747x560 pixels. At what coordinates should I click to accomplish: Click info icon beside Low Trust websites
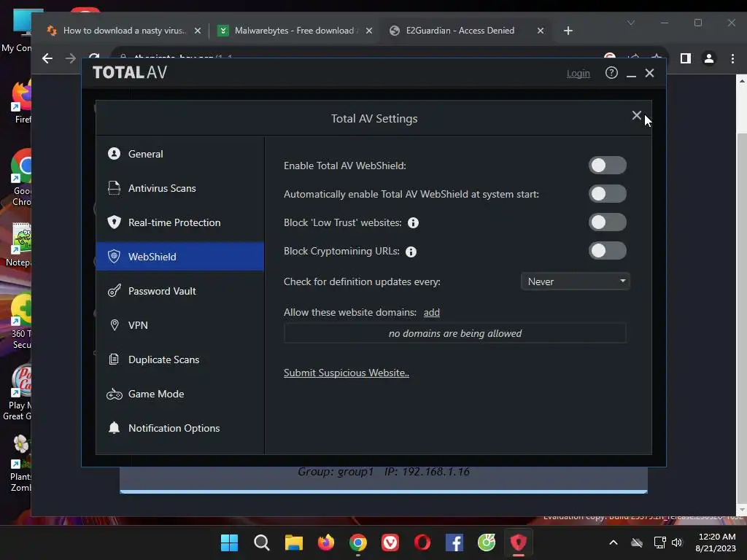click(413, 223)
